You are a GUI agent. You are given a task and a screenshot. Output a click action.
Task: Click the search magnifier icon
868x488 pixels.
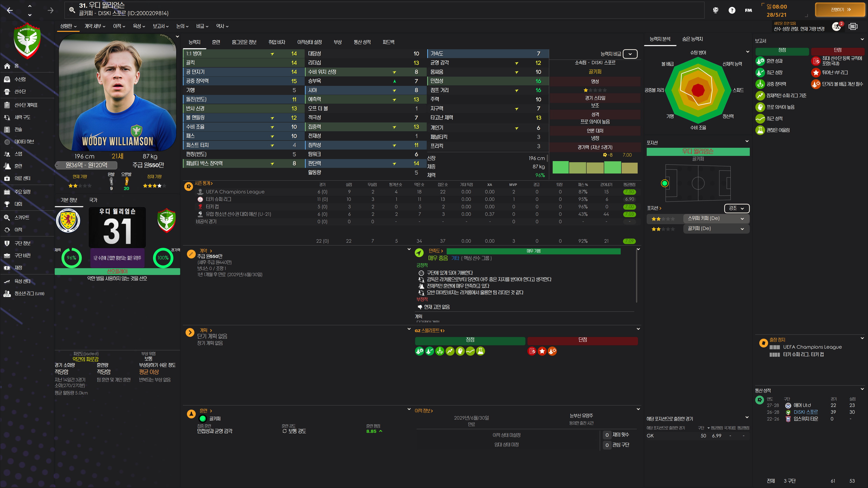pos(72,10)
